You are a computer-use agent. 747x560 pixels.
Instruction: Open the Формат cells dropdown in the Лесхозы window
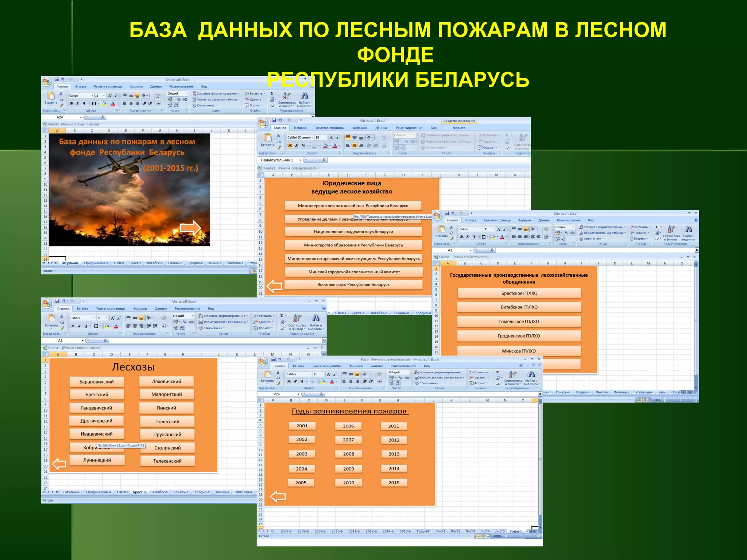pyautogui.click(x=262, y=328)
